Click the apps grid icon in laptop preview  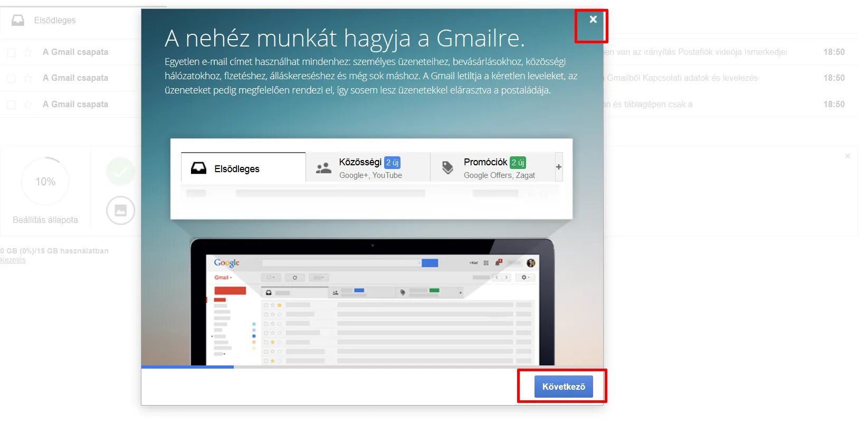tap(486, 262)
